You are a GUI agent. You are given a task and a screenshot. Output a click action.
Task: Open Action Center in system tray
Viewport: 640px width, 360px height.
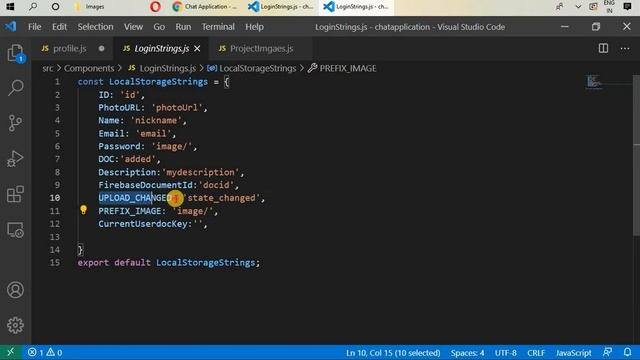tap(627, 7)
